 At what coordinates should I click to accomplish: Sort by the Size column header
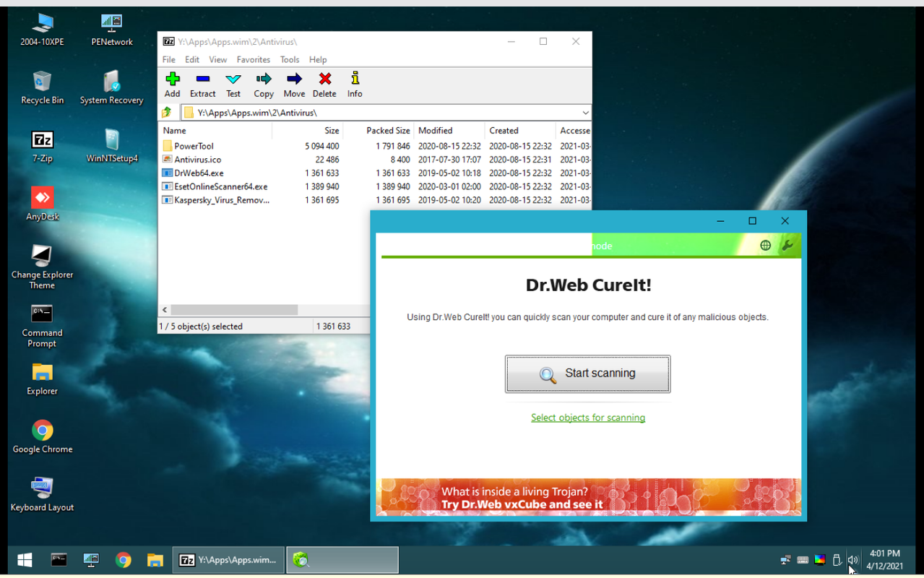pos(307,131)
